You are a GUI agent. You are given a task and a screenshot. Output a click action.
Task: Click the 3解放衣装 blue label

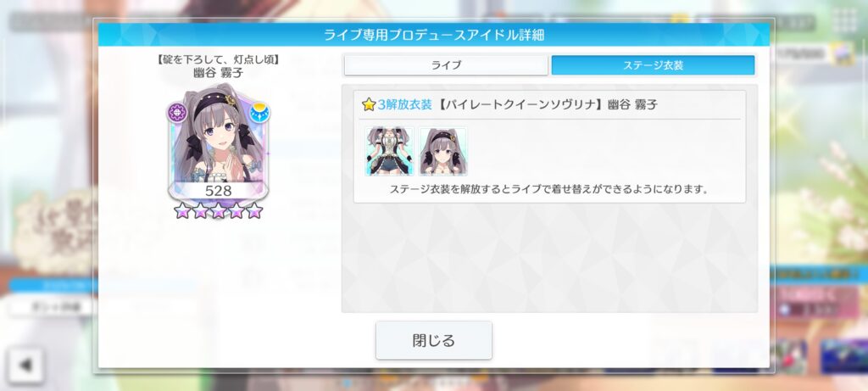[x=404, y=104]
